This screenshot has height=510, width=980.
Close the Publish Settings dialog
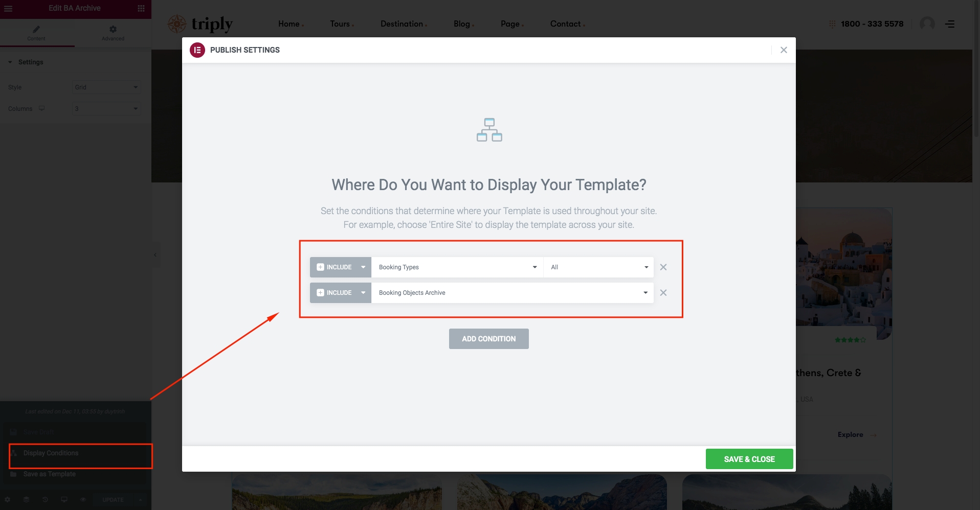(784, 50)
